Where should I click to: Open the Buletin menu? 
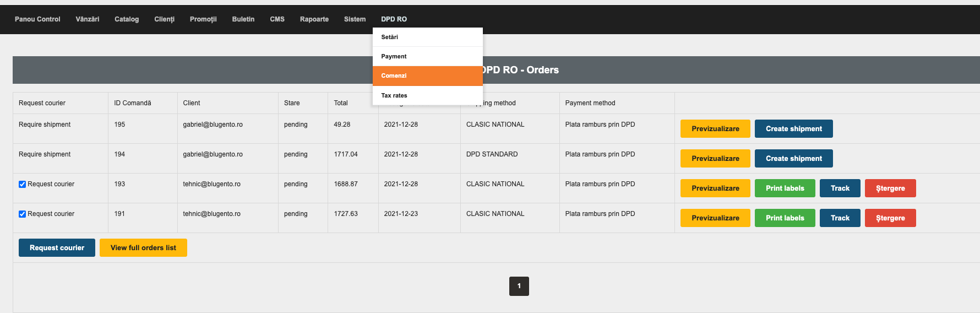pyautogui.click(x=243, y=19)
